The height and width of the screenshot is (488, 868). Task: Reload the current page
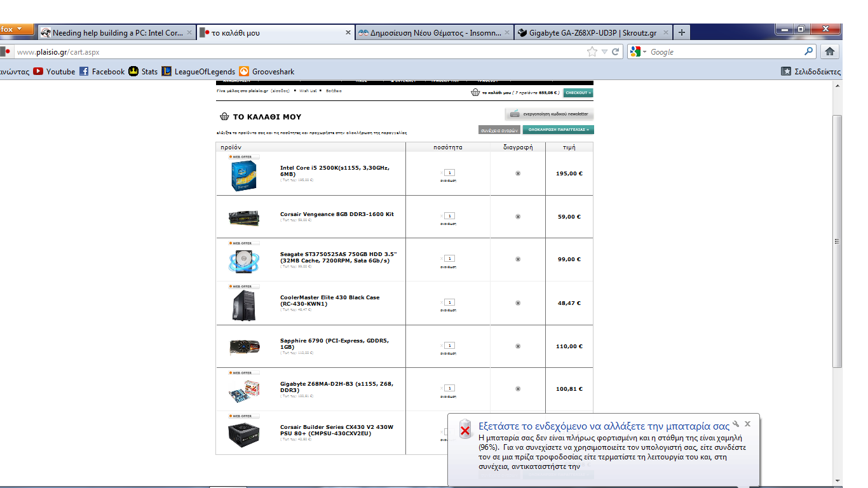(x=615, y=52)
